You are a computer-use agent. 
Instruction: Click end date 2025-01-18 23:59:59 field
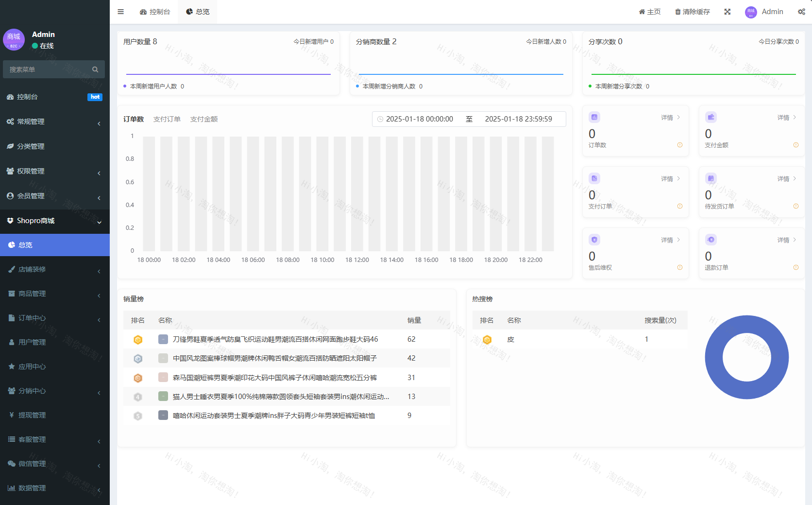(x=519, y=119)
